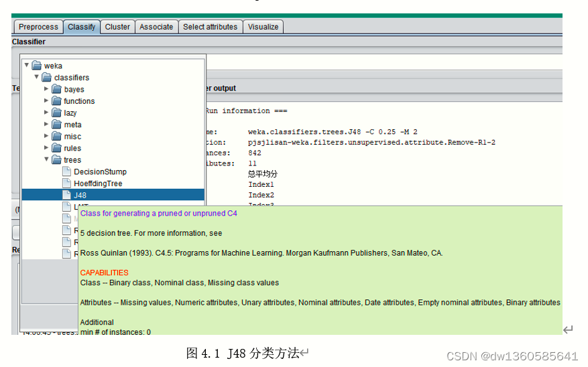Click the HoeffdingTree file icon

[x=67, y=183]
